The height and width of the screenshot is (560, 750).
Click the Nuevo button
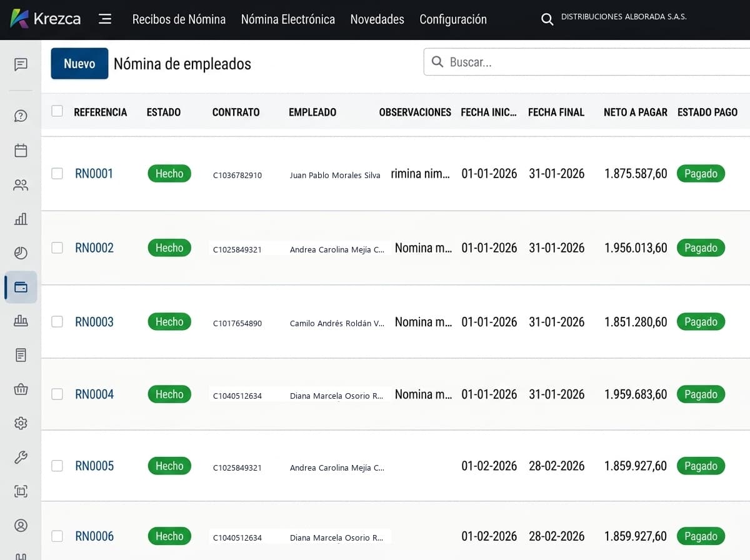point(79,64)
